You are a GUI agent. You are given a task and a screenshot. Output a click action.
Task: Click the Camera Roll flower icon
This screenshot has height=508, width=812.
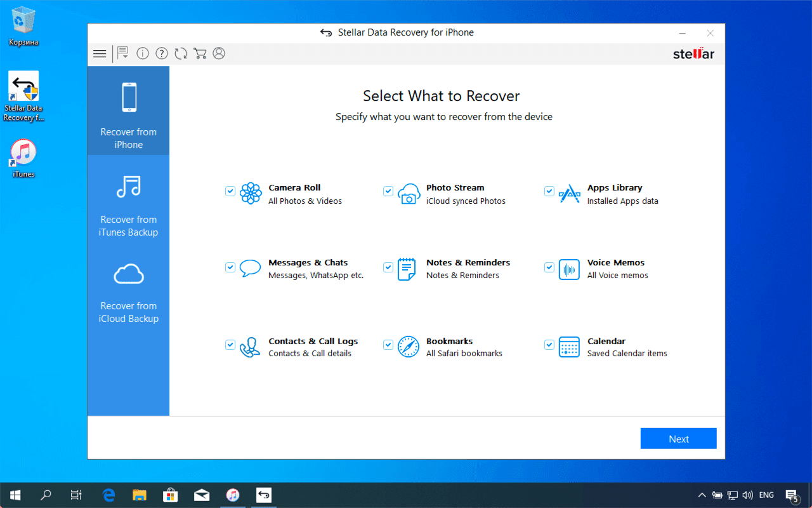tap(251, 193)
